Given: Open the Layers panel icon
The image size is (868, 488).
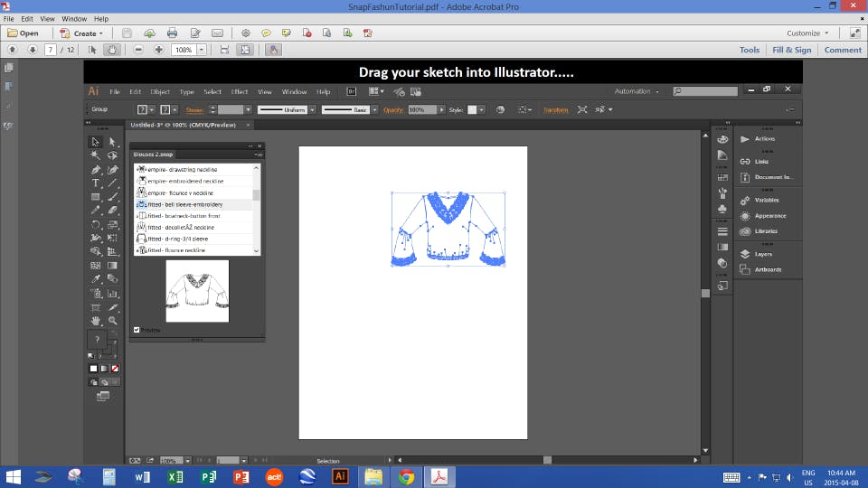Looking at the screenshot, I should tap(745, 254).
